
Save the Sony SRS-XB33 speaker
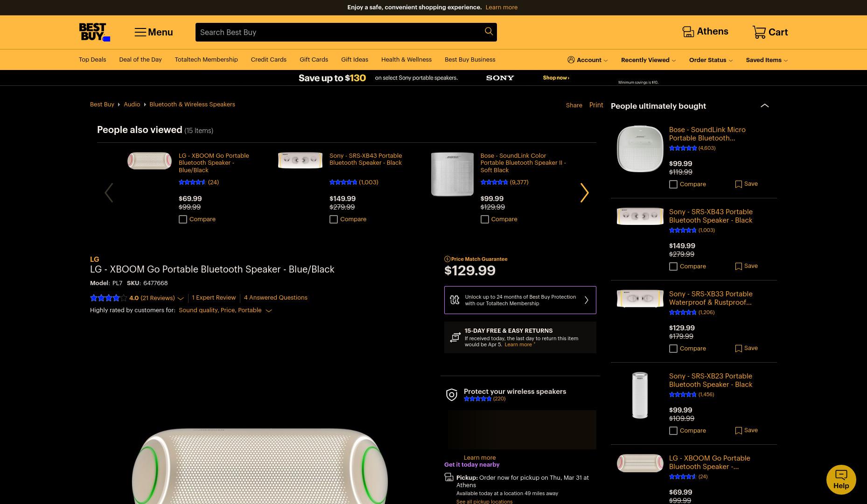point(738,349)
